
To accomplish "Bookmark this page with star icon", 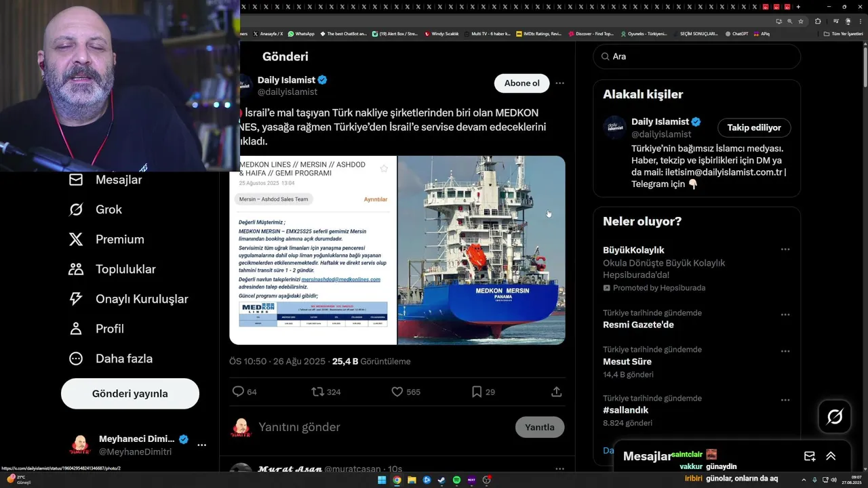I will (801, 21).
